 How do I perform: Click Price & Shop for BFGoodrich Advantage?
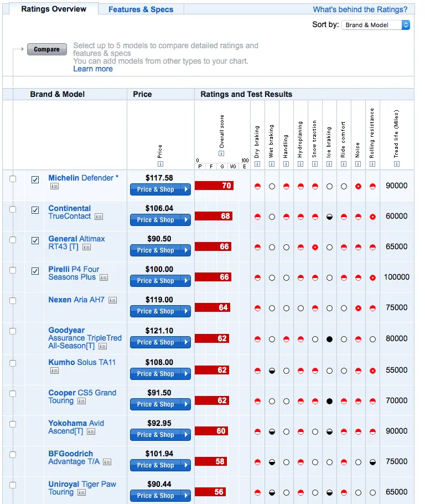[160, 465]
